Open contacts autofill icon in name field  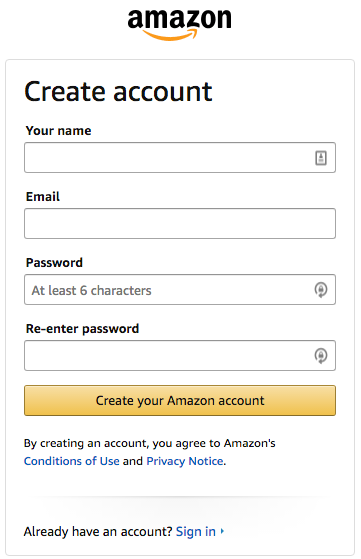pos(321,158)
